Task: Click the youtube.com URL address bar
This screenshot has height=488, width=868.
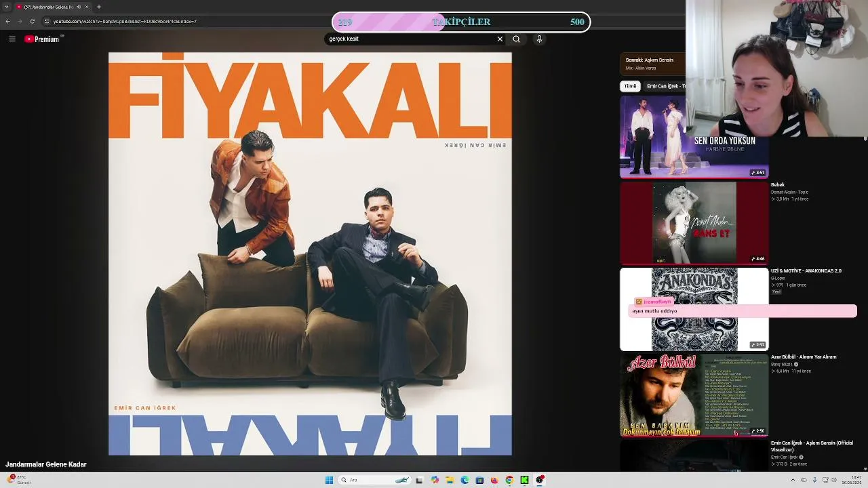Action: pos(125,21)
